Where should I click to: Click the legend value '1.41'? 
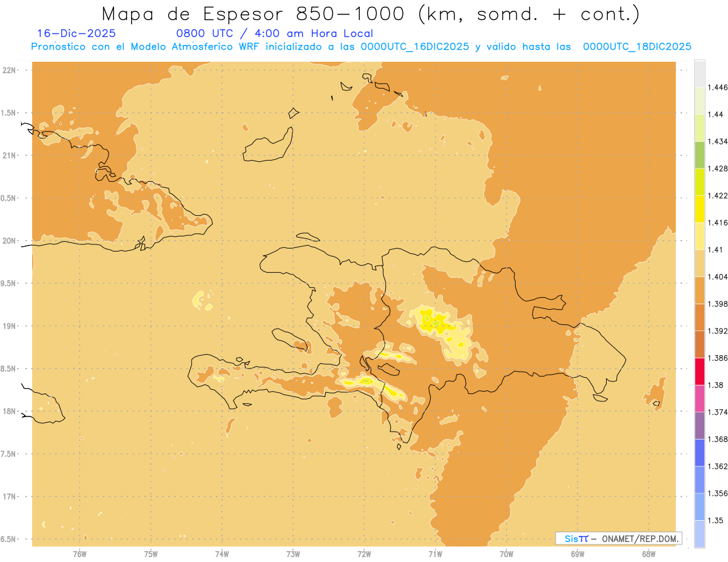[x=716, y=250]
